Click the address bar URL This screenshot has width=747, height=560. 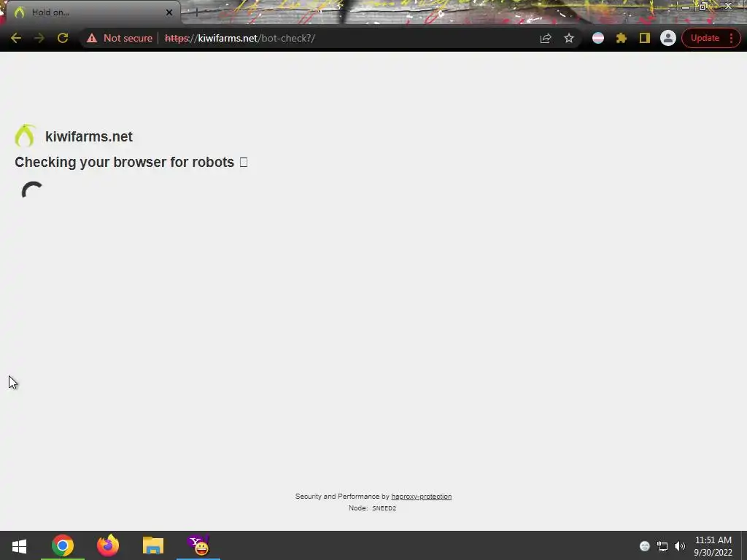[239, 38]
